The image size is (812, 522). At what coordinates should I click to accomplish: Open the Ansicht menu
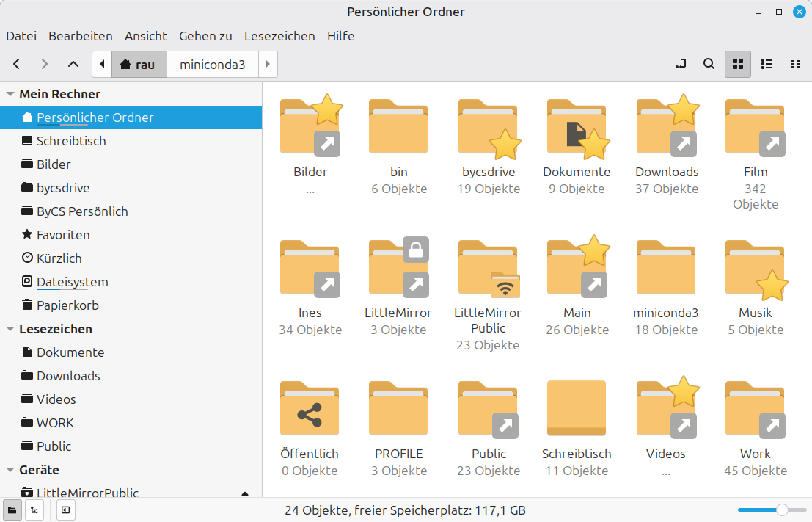point(145,36)
